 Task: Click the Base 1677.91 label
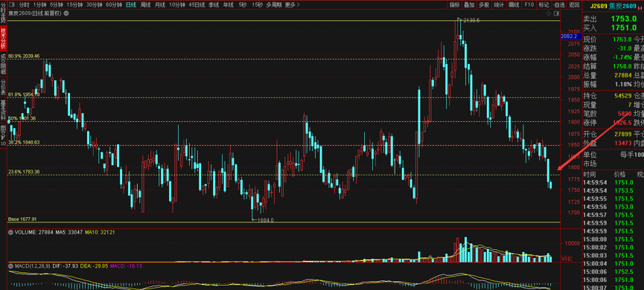[x=22, y=219]
